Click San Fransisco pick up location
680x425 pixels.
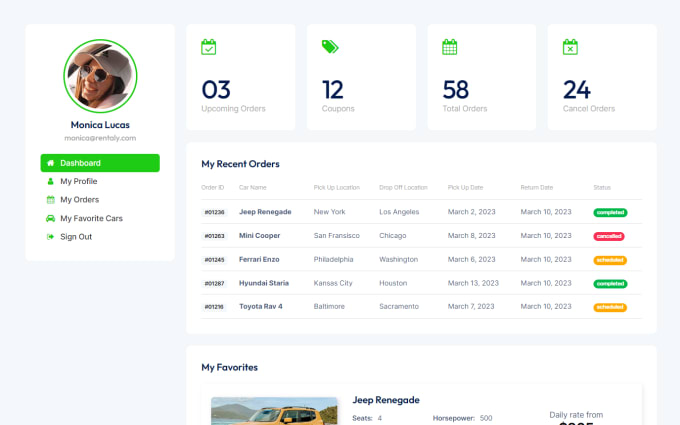pyautogui.click(x=337, y=235)
